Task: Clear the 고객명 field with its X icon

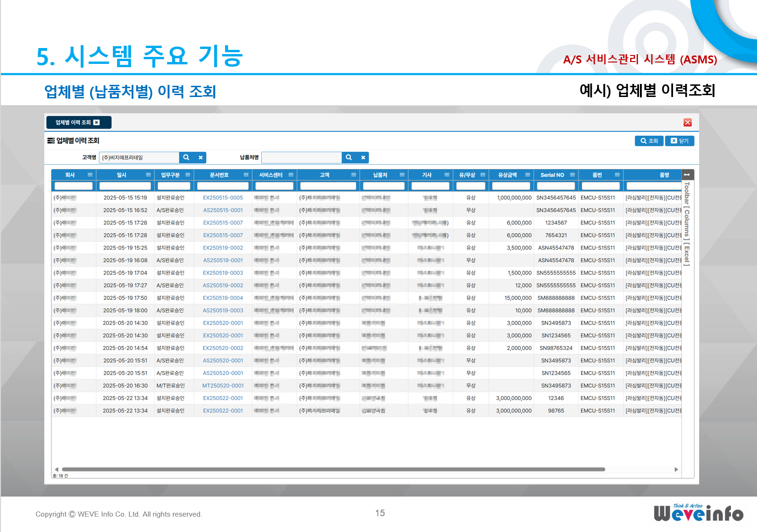Action: (201, 158)
